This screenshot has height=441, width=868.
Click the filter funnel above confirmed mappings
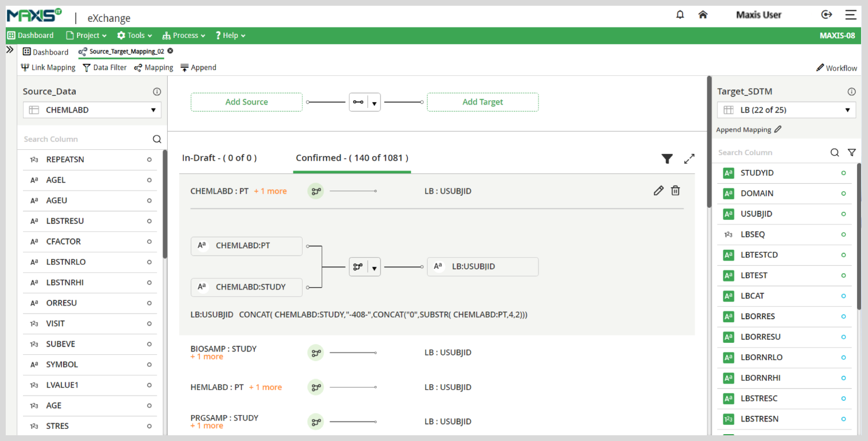click(666, 158)
